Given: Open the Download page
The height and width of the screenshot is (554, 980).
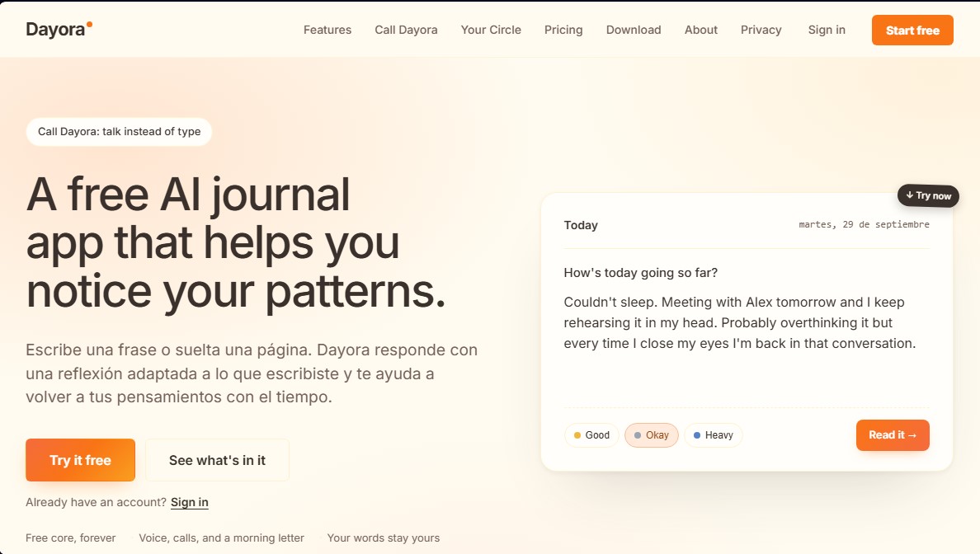Looking at the screenshot, I should coord(634,30).
